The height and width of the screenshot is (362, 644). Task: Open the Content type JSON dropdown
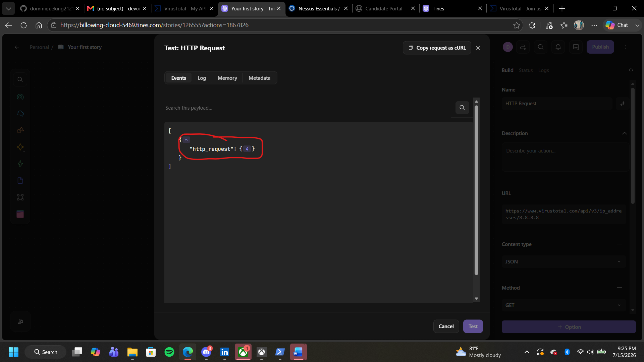[564, 261]
